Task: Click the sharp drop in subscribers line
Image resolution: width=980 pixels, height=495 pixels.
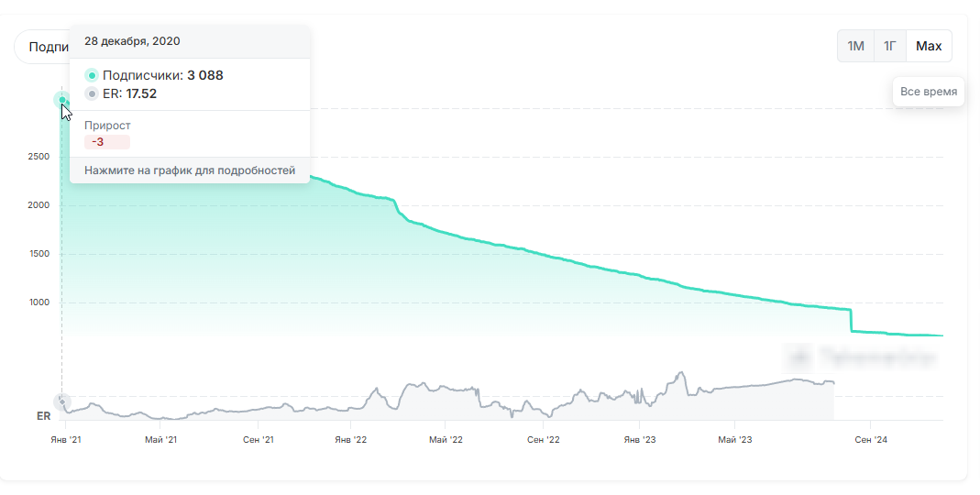Action: click(852, 321)
